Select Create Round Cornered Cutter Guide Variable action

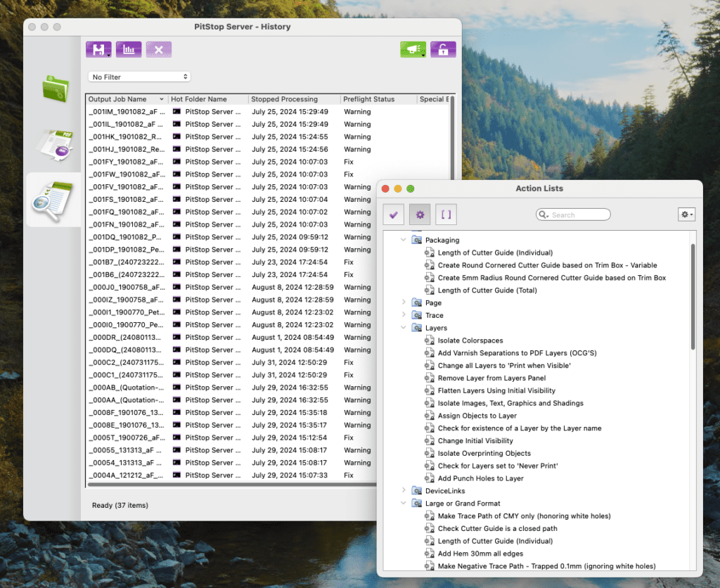tap(547, 265)
